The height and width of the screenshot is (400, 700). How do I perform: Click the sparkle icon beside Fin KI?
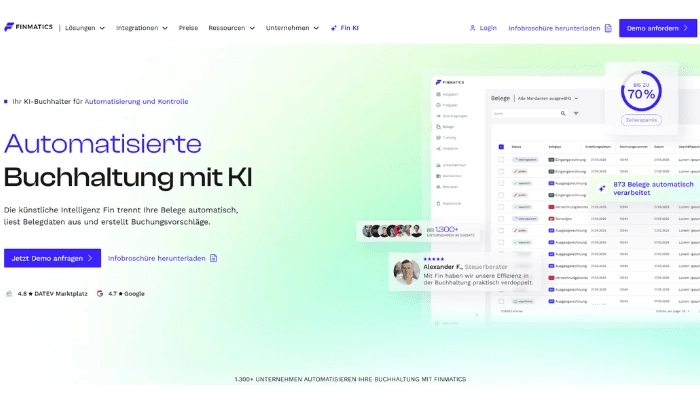pos(333,28)
